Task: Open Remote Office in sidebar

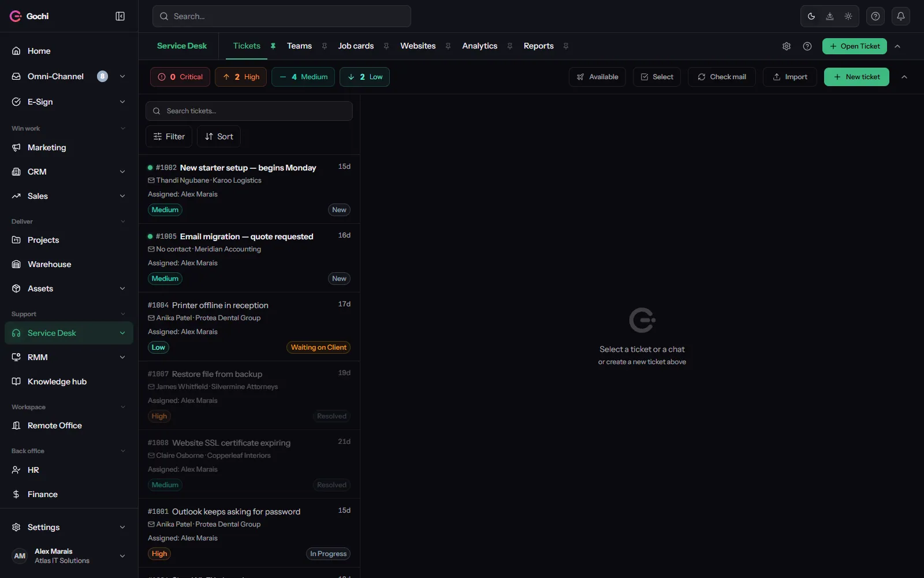Action: point(69,425)
